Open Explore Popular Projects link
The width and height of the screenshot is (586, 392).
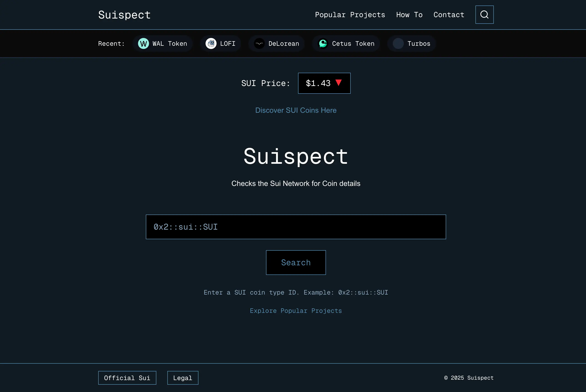click(x=296, y=311)
